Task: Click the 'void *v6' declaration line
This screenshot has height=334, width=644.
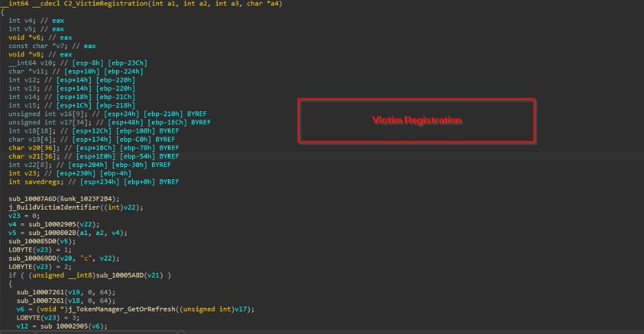Action: tap(40, 38)
